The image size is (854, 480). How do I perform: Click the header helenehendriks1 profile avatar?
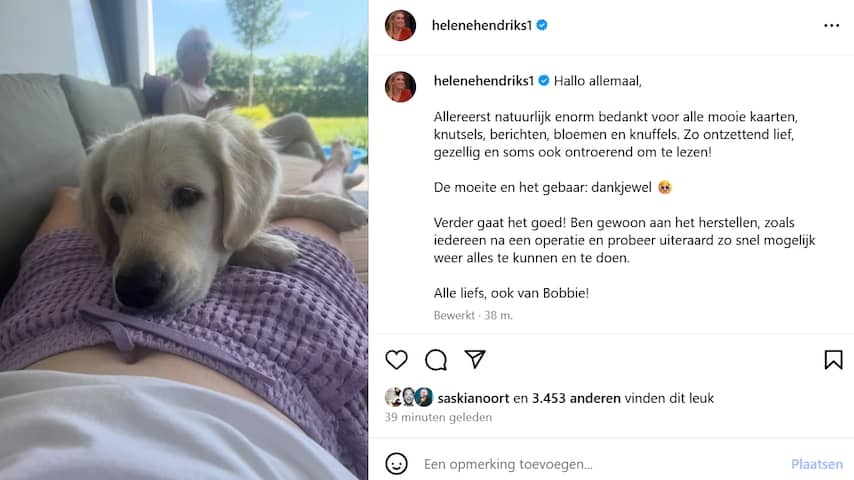point(400,25)
